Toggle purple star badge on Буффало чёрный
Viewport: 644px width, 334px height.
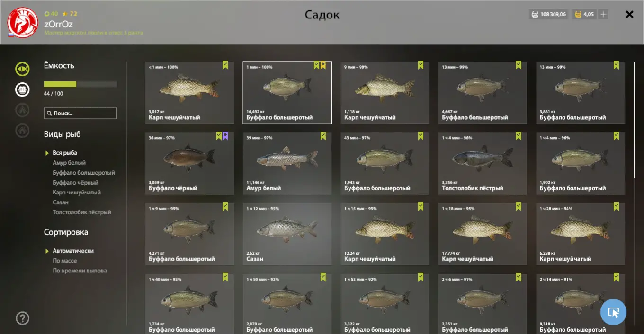click(x=225, y=136)
